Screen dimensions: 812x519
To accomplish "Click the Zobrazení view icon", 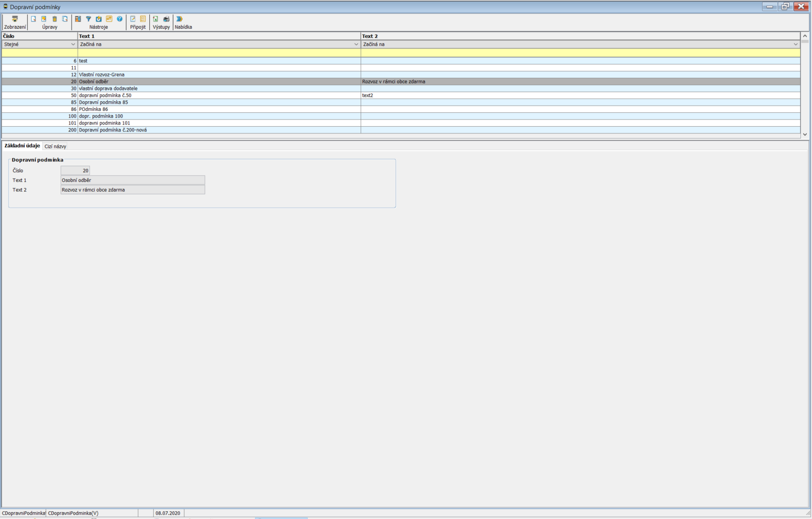I will (15, 19).
